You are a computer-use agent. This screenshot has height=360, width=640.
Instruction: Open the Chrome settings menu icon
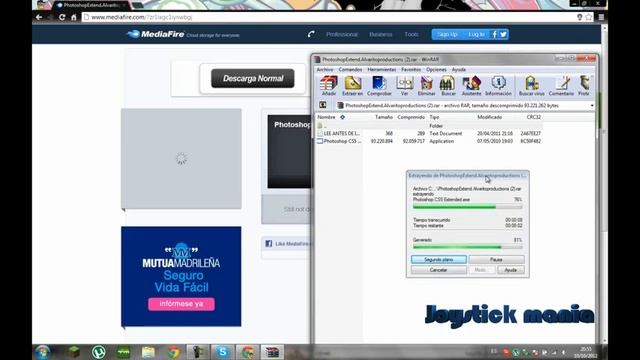(x=601, y=17)
